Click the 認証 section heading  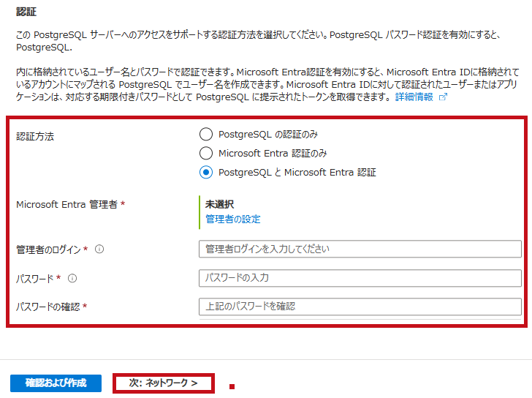point(26,12)
